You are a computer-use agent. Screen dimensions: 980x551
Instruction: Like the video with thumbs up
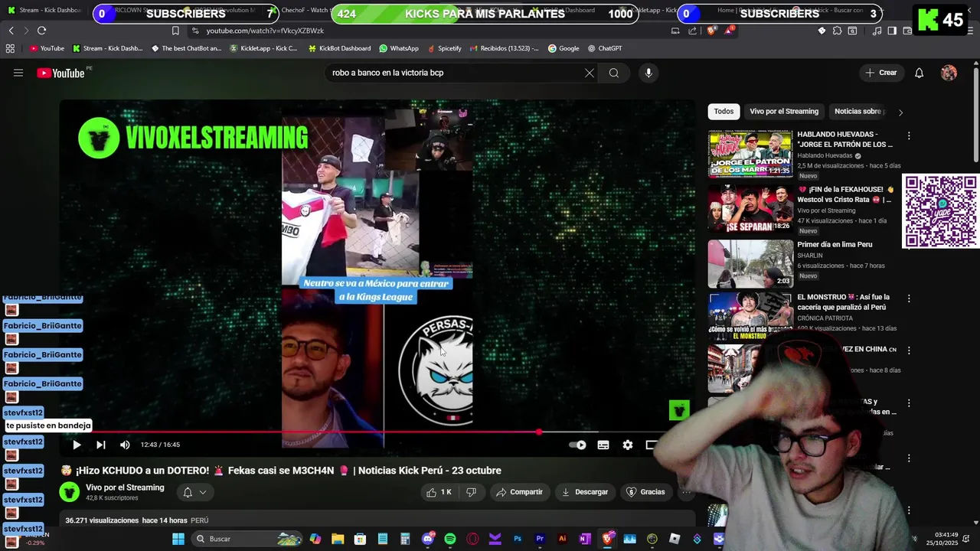pos(439,492)
